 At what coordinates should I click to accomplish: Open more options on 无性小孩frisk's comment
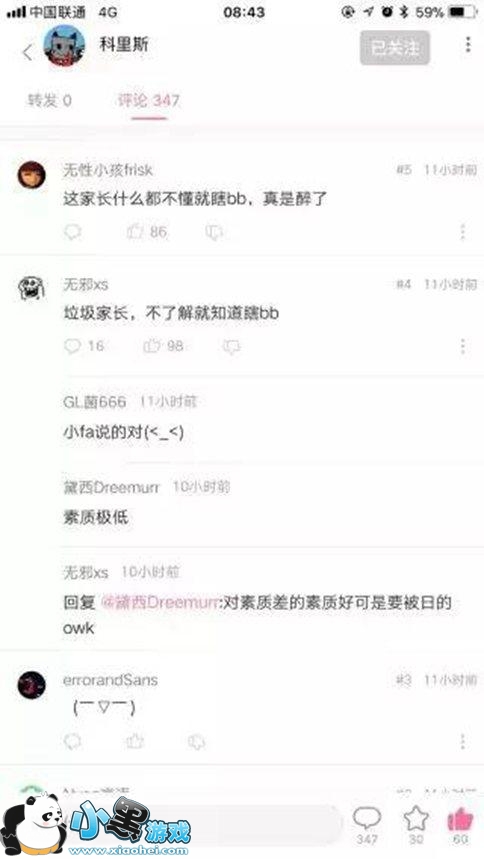tap(463, 232)
